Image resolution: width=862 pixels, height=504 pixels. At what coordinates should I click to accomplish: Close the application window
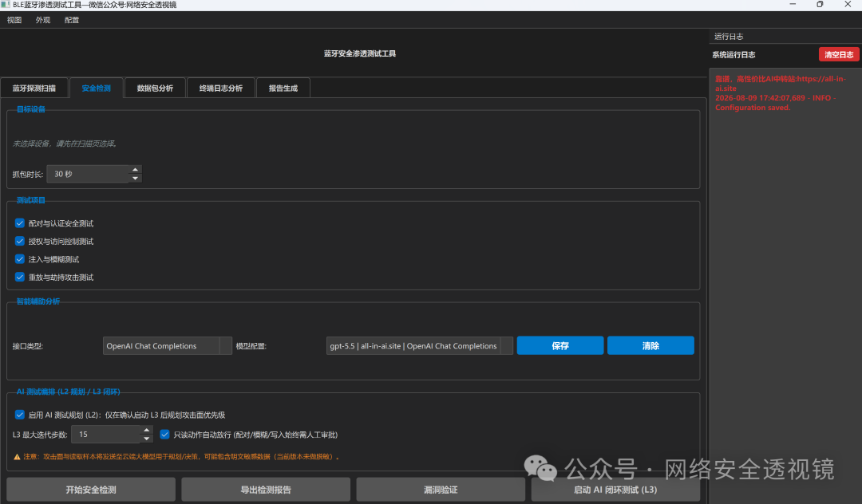(847, 5)
